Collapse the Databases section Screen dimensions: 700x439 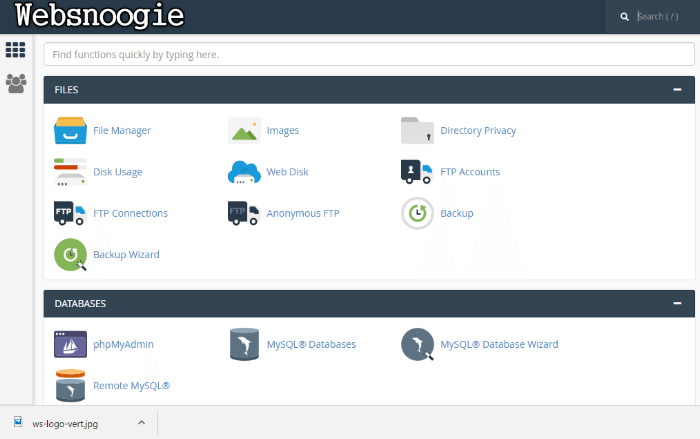pos(677,303)
